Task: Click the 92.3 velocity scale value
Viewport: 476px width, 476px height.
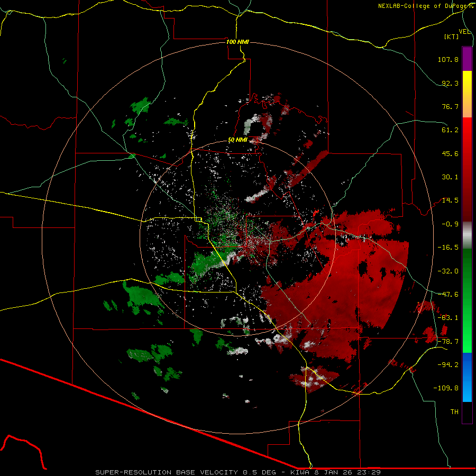Action: coord(450,83)
